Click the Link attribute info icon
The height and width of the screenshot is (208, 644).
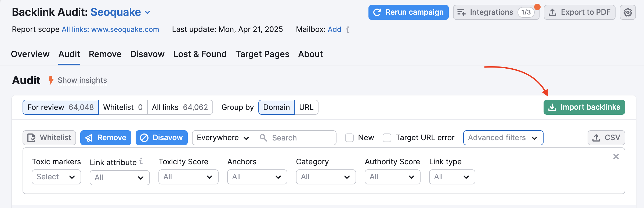(x=141, y=161)
